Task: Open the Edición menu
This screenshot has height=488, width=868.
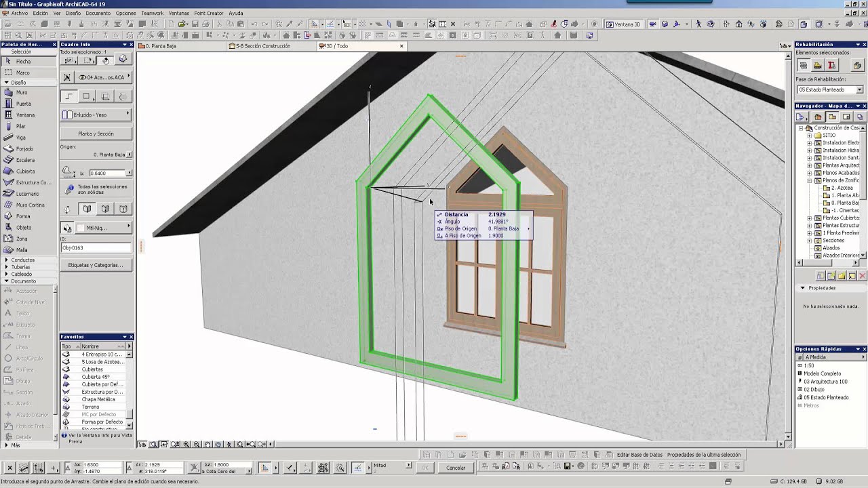Action: pyautogui.click(x=40, y=13)
